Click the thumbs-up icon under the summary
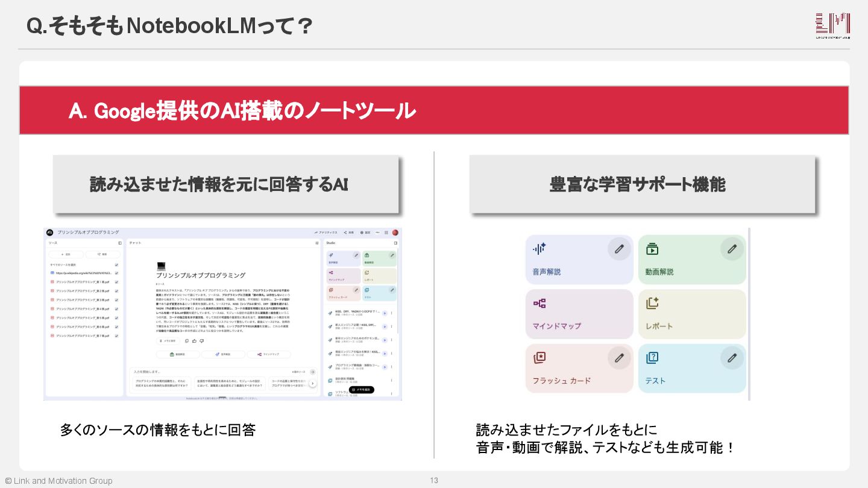 click(x=194, y=341)
